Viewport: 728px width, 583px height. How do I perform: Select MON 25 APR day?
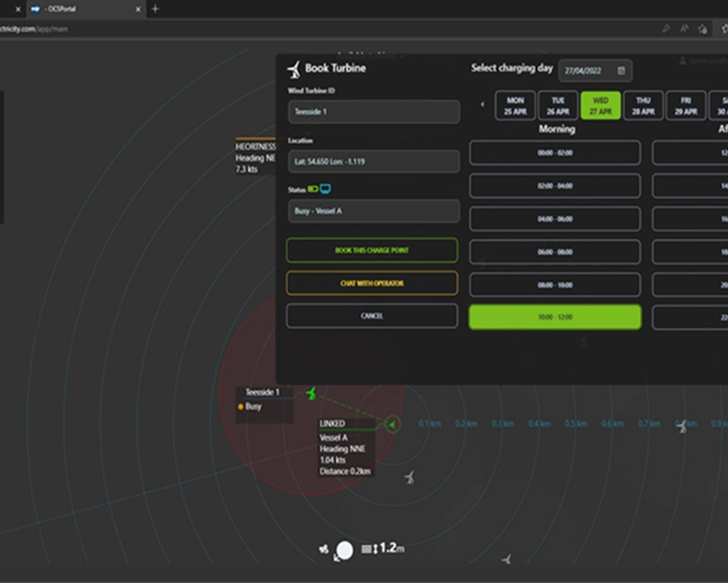[515, 105]
